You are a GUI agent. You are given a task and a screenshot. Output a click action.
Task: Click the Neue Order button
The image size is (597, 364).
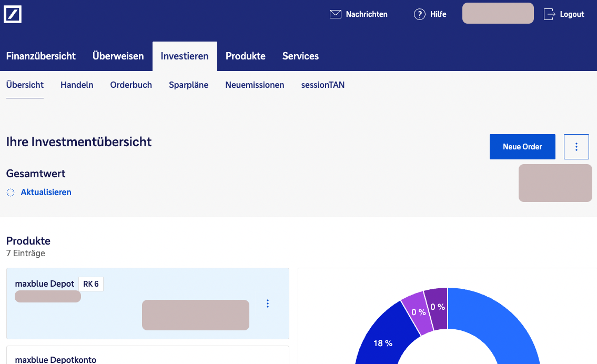[522, 147]
